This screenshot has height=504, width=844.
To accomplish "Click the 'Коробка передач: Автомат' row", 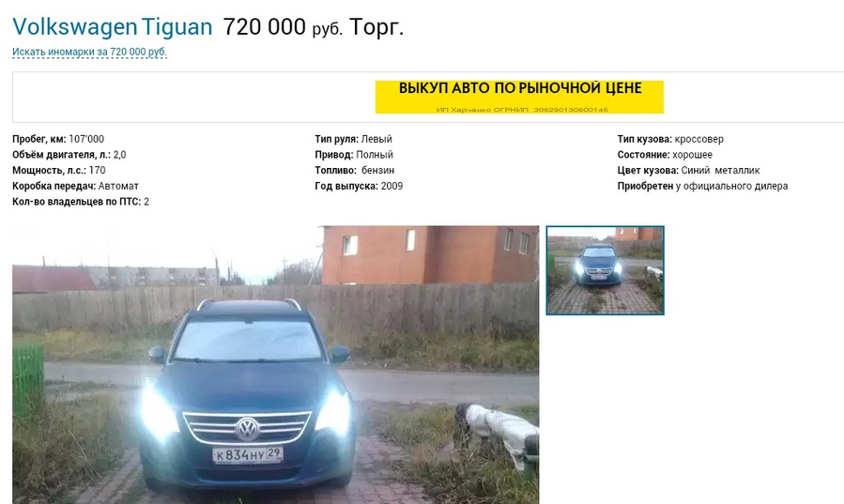I will point(75,186).
